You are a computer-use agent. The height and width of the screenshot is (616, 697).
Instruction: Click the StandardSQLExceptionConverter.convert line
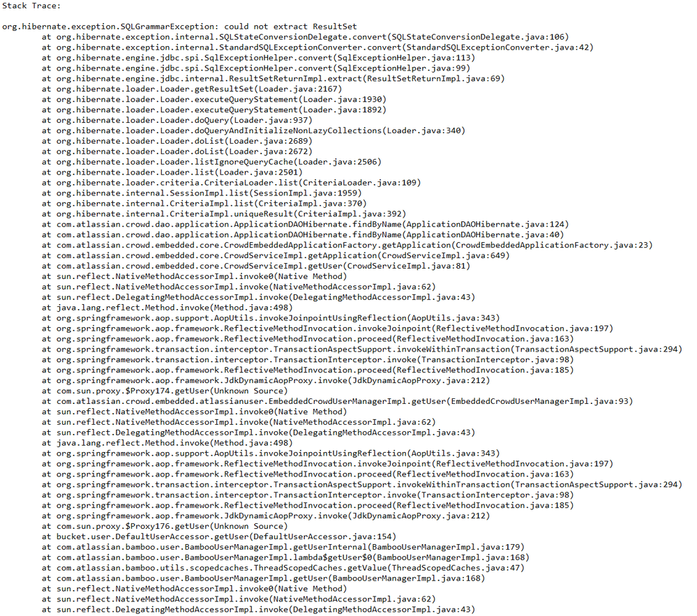point(318,47)
